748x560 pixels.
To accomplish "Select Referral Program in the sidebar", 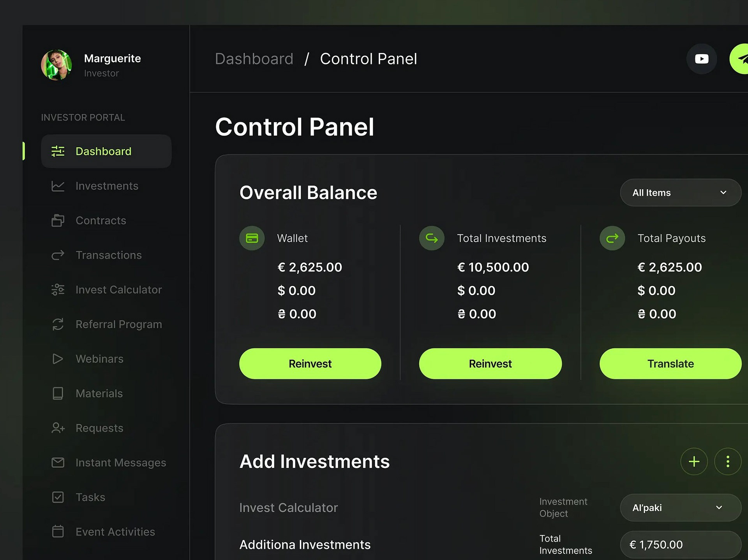I will point(118,324).
